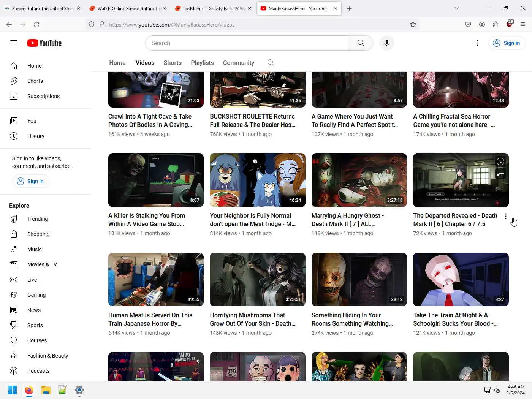Open Firefox account icon
Image resolution: width=532 pixels, height=399 pixels.
pos(482,25)
